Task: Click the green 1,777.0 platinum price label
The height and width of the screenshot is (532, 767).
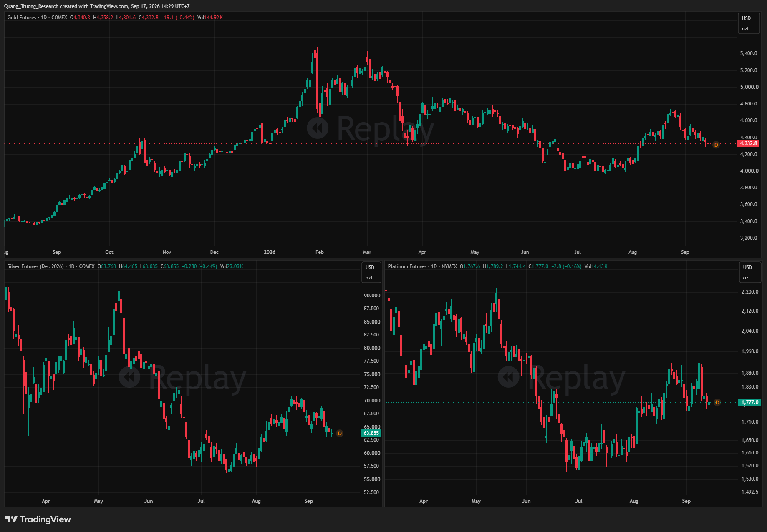Action: (x=750, y=402)
